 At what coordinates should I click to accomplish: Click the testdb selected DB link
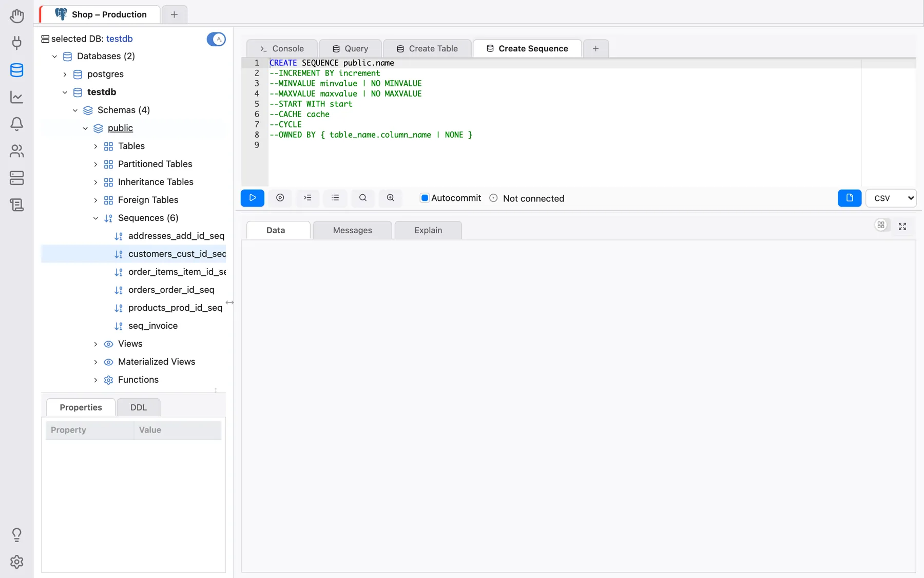tap(120, 39)
